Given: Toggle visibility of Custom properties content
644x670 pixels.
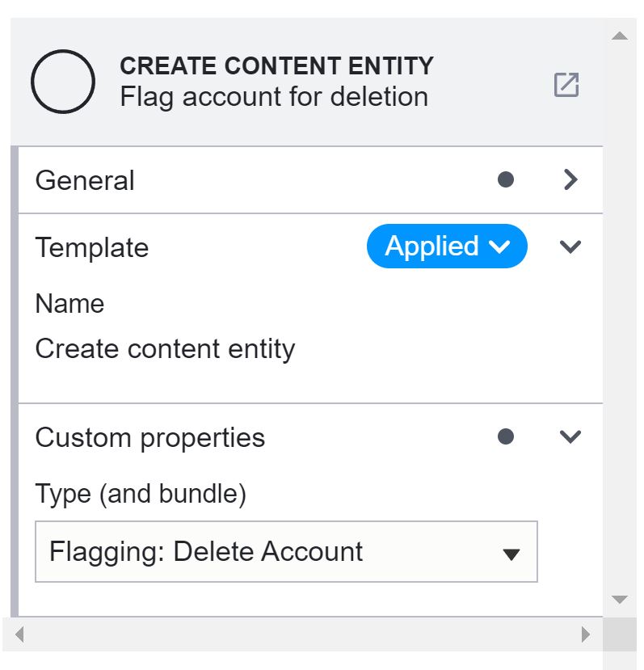Looking at the screenshot, I should 570,436.
